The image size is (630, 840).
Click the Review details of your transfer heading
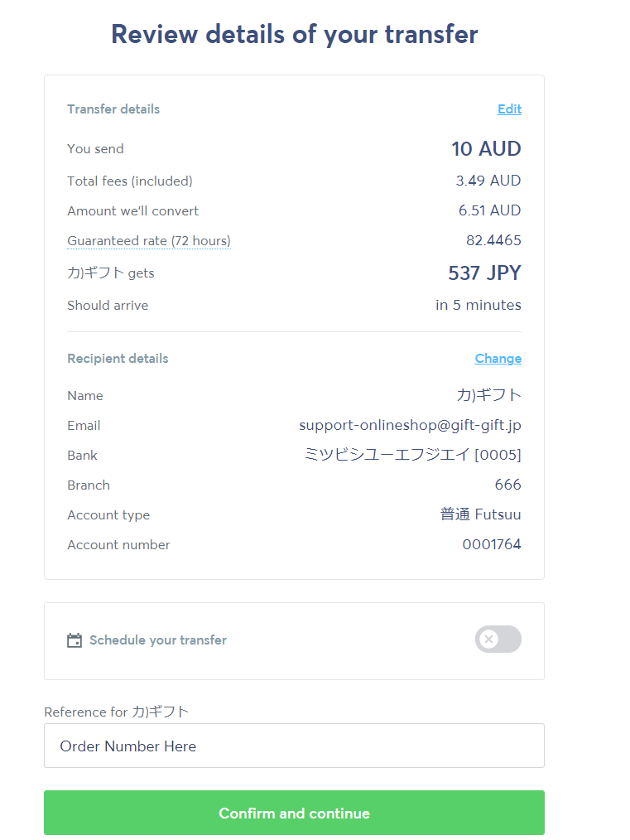click(x=294, y=35)
